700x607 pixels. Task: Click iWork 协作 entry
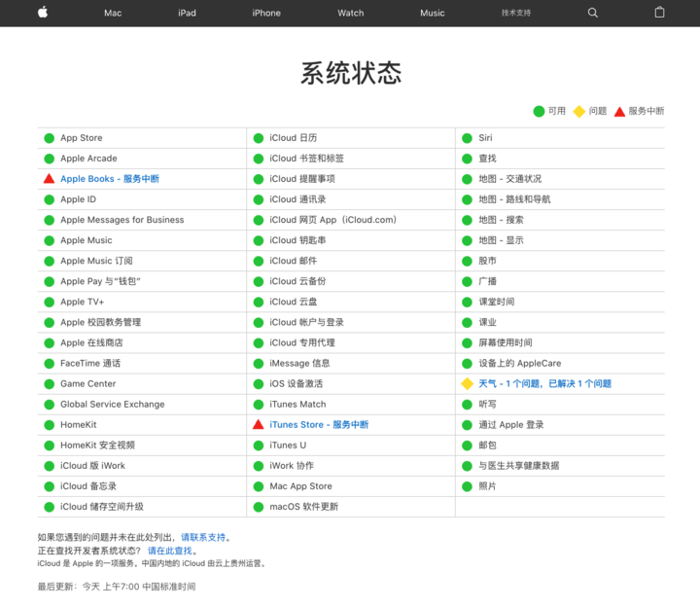pos(292,466)
